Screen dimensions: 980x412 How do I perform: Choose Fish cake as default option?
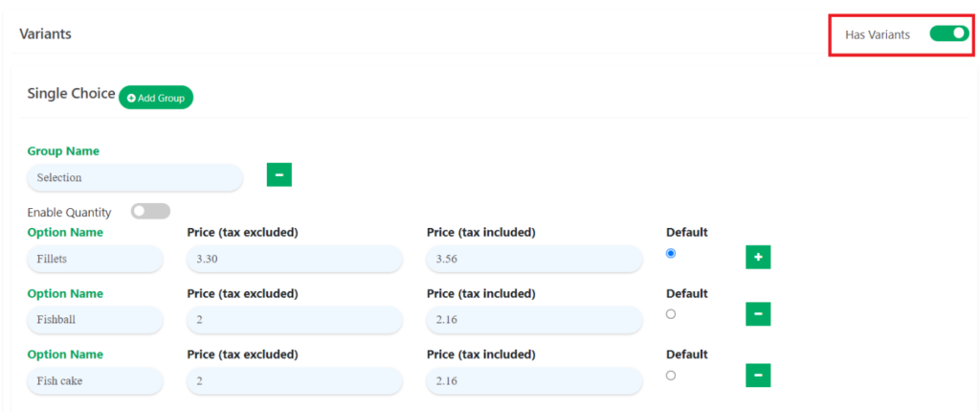tap(670, 376)
